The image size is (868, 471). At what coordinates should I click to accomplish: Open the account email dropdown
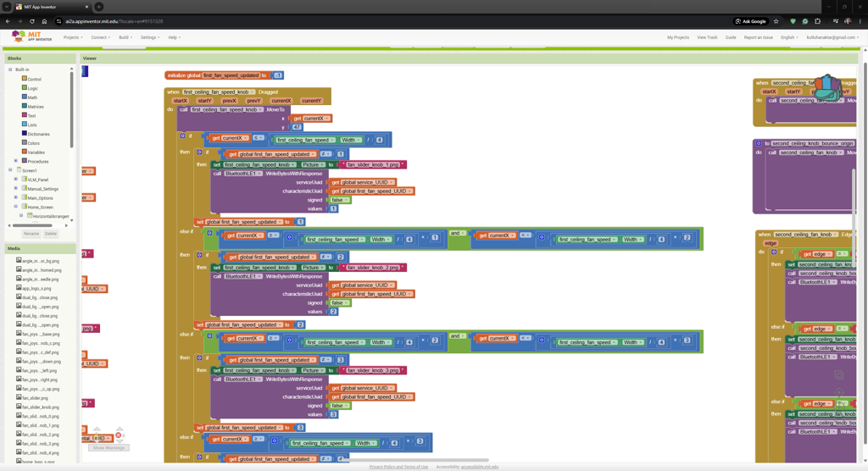pos(832,37)
